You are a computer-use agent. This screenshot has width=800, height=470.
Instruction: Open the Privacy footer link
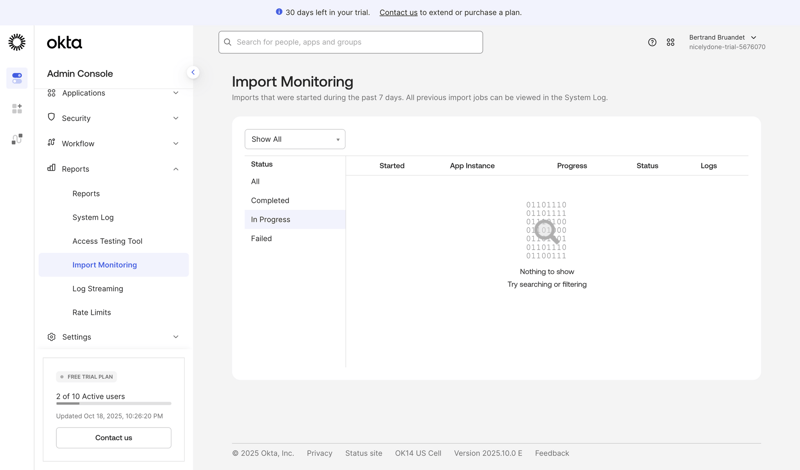pos(319,453)
